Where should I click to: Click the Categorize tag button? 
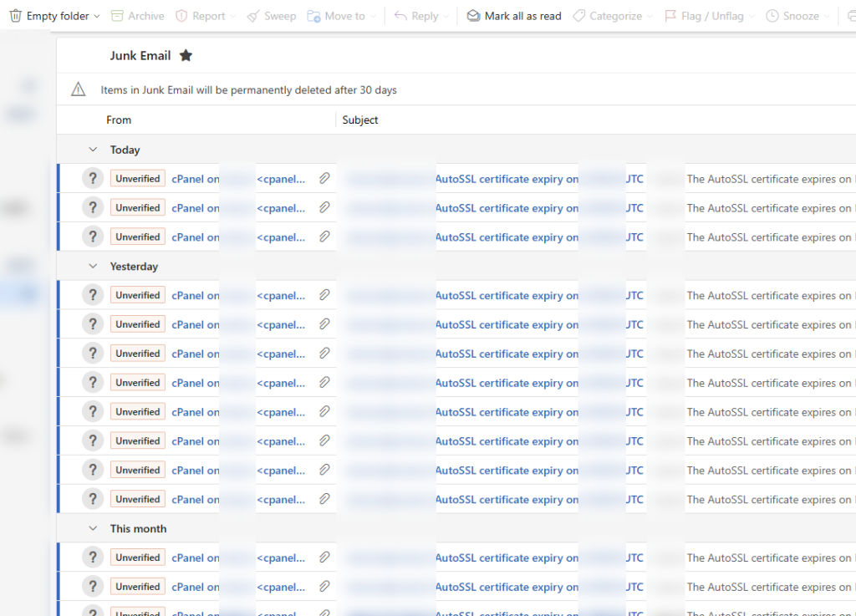point(607,16)
